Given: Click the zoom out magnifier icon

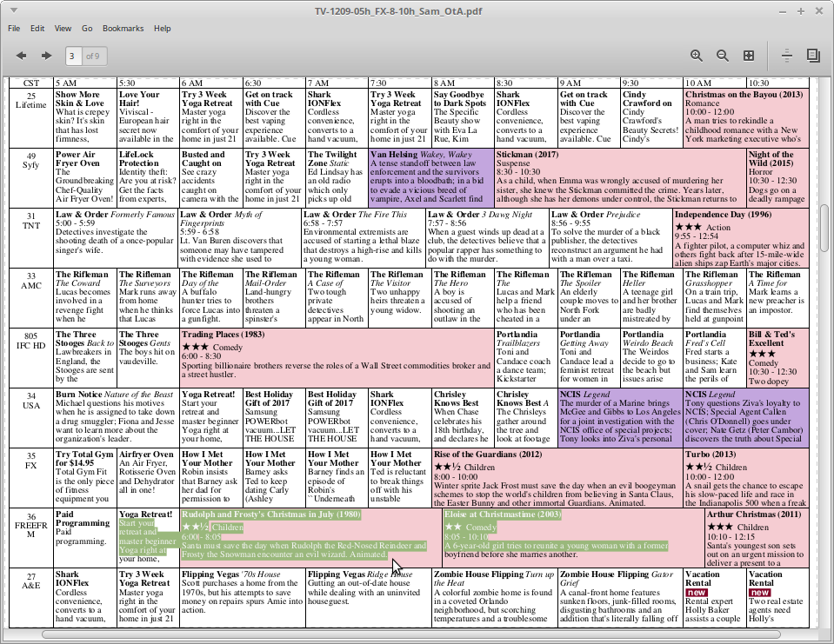Looking at the screenshot, I should point(723,56).
